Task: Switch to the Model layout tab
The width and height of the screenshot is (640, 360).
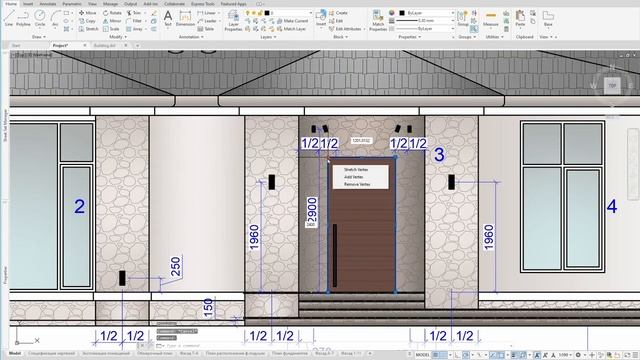Action: [x=15, y=353]
